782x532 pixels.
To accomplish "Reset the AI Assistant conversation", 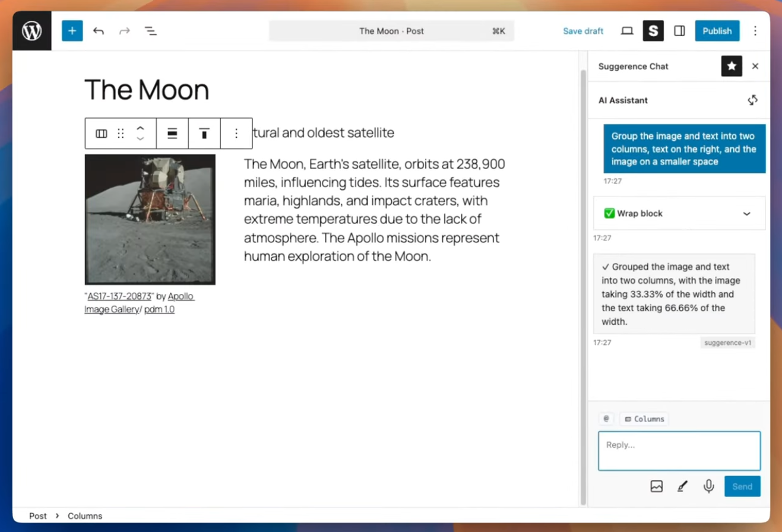I will pyautogui.click(x=752, y=100).
